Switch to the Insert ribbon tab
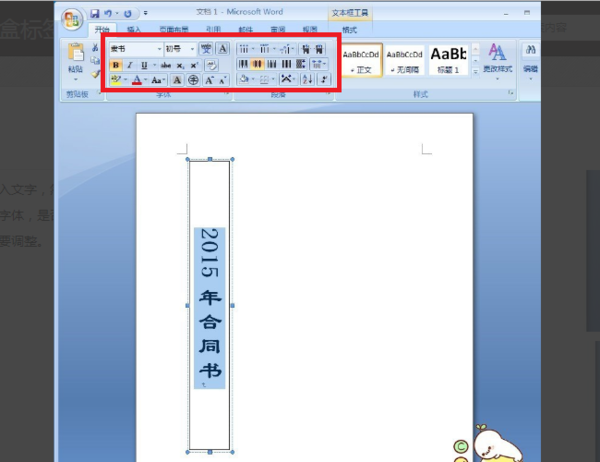 click(x=134, y=29)
